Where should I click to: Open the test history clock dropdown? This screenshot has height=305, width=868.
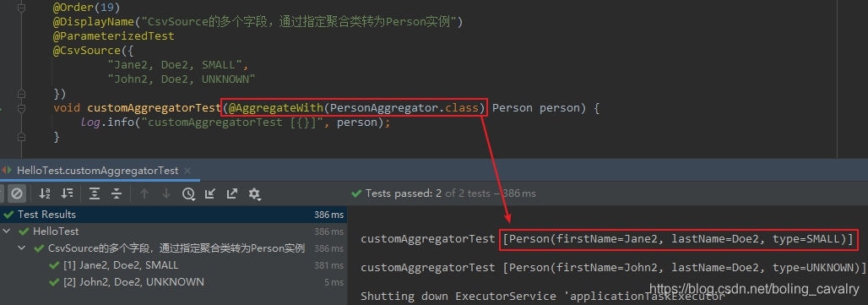pos(189,193)
